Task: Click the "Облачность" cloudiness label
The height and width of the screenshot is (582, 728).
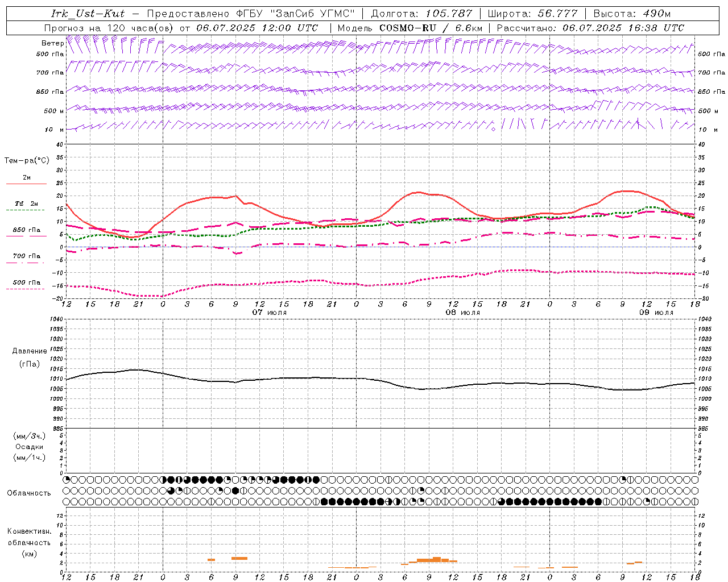Action: pos(29,493)
